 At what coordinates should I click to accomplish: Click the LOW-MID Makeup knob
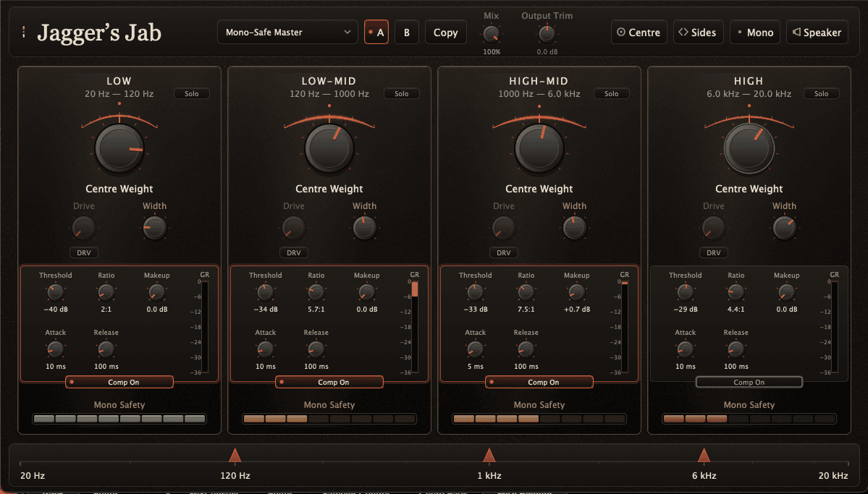coord(366,291)
